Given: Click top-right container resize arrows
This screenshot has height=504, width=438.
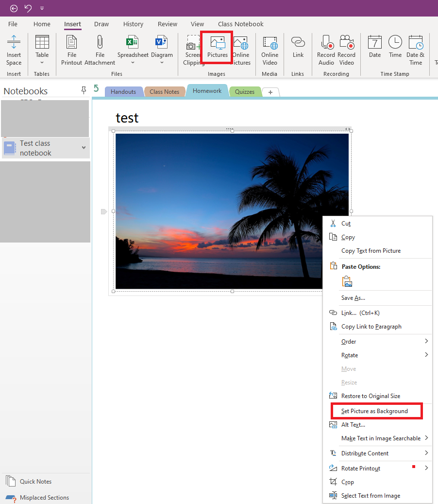Looking at the screenshot, I should [x=348, y=129].
